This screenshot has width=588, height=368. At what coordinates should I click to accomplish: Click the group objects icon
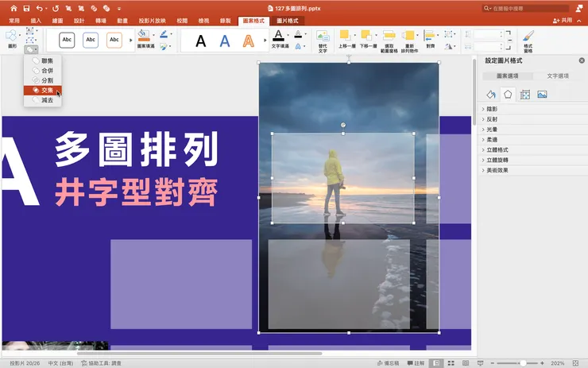(x=448, y=34)
